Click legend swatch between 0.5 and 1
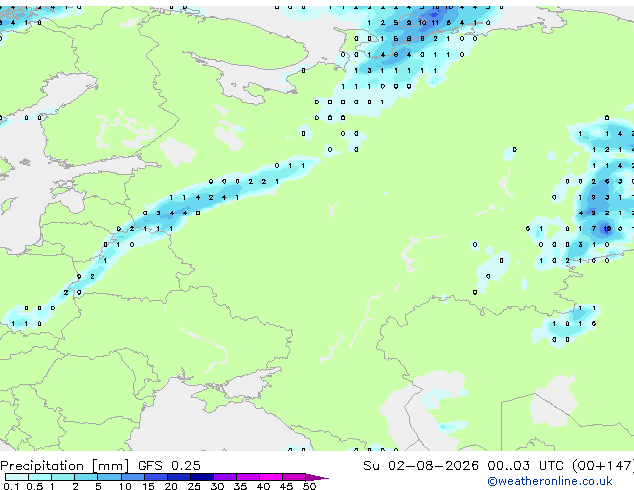 (40, 477)
